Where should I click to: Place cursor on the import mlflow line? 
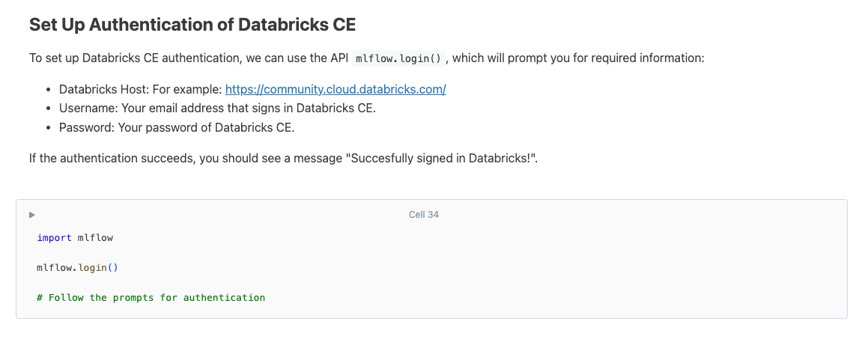point(75,238)
